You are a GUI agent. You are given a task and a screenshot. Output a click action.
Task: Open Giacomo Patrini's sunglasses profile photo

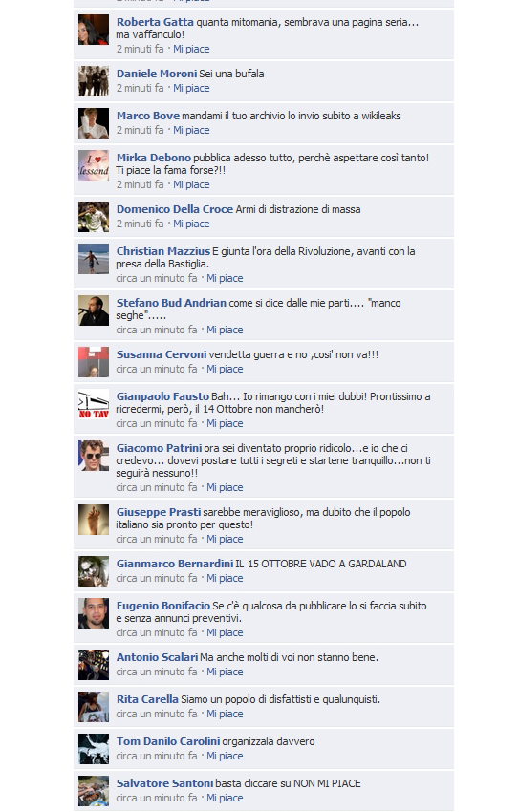tap(94, 456)
